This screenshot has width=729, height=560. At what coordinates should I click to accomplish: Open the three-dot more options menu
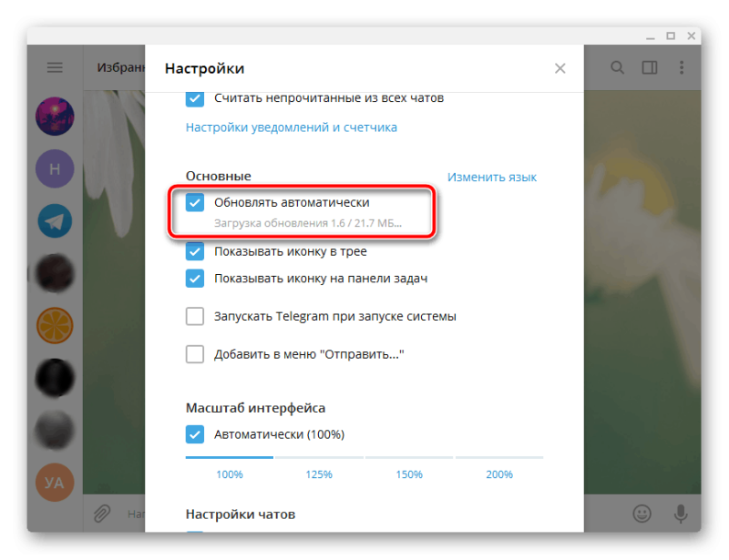(x=682, y=68)
